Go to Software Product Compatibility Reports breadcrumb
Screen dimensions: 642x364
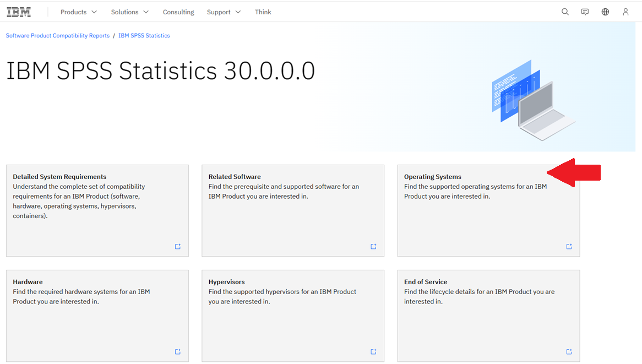(58, 36)
